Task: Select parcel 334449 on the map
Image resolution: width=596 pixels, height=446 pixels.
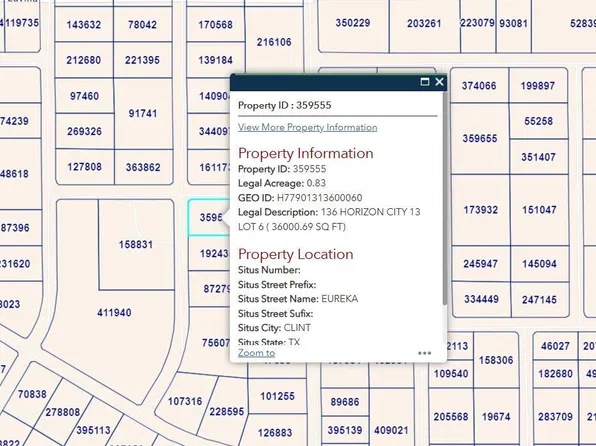Action: coord(481,299)
